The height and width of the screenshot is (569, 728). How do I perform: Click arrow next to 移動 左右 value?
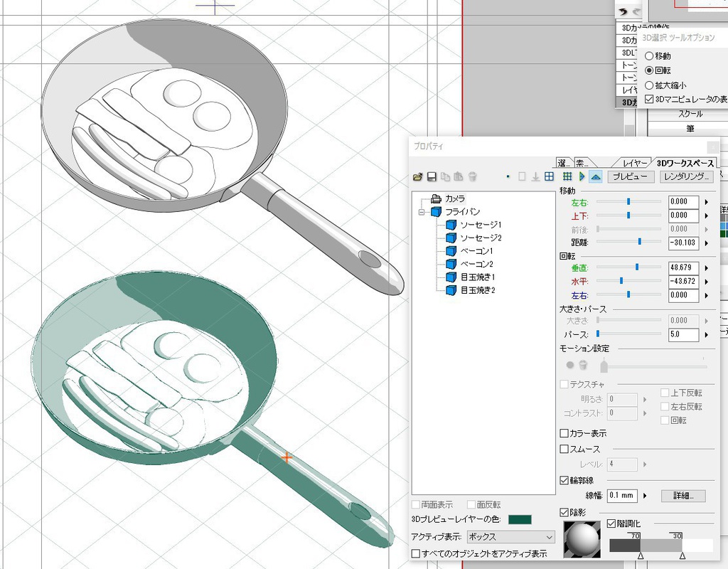point(707,202)
